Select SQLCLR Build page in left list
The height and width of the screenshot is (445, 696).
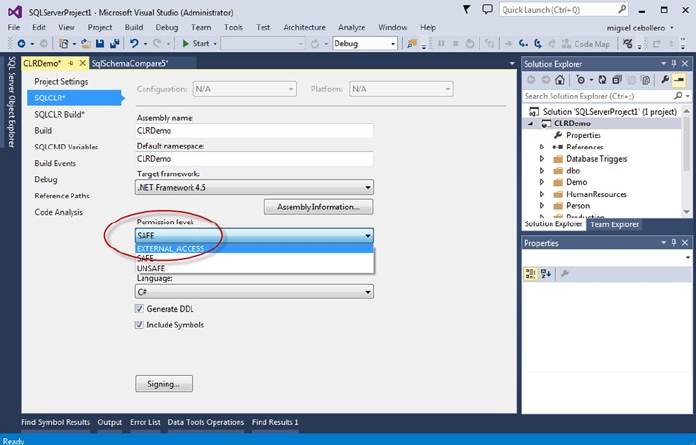click(59, 114)
